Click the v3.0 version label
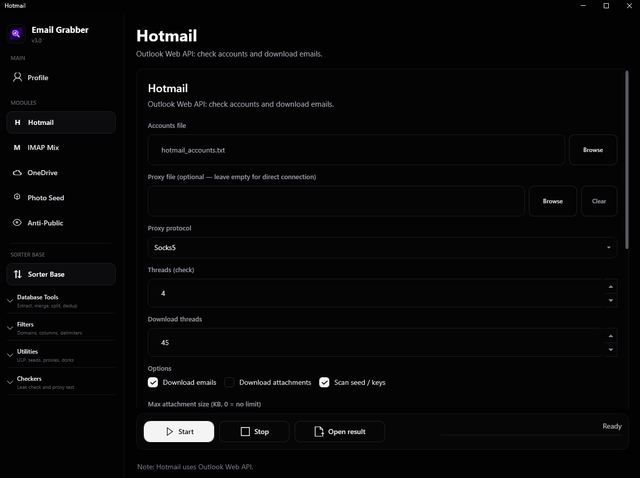This screenshot has width=640, height=478. [x=36, y=40]
